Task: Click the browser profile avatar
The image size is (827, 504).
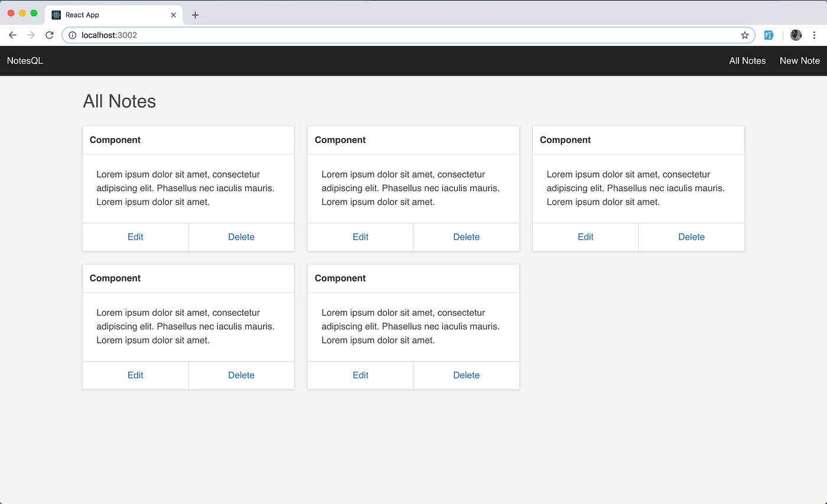Action: tap(796, 35)
